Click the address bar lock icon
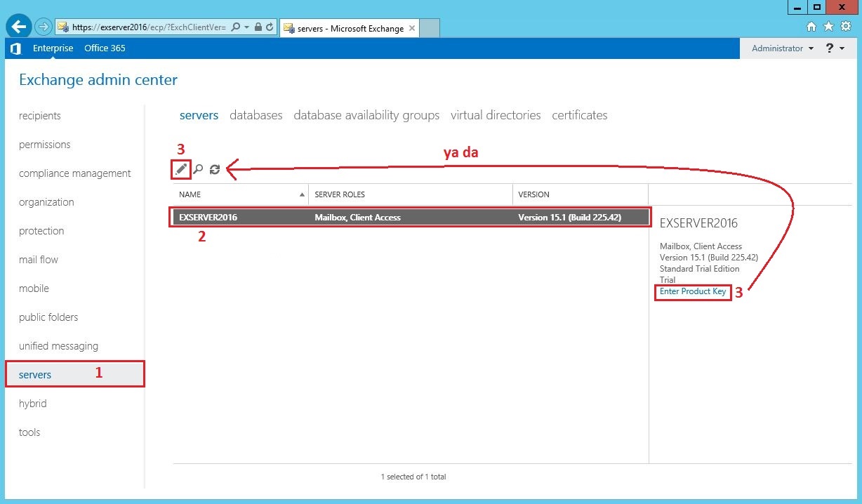Screen dimensions: 862x504 [258, 27]
